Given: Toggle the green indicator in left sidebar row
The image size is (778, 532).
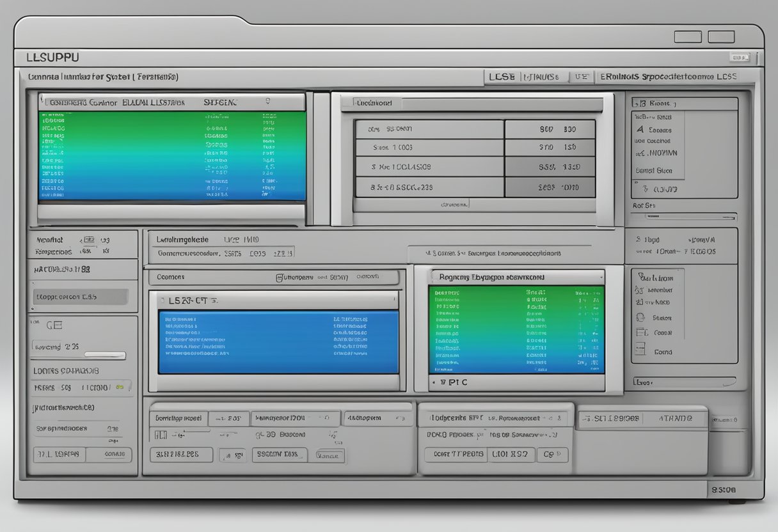Looking at the screenshot, I should tap(119, 387).
